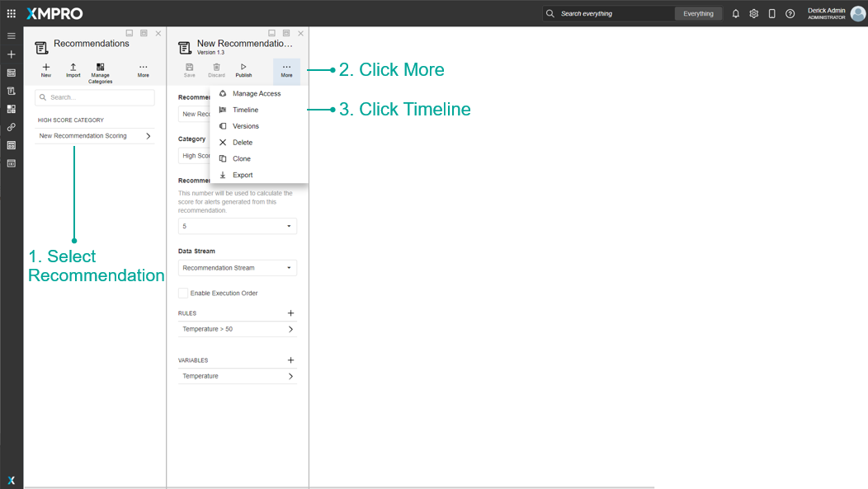This screenshot has width=868, height=489.
Task: Publish the recommendation via Publish icon
Action: click(243, 69)
